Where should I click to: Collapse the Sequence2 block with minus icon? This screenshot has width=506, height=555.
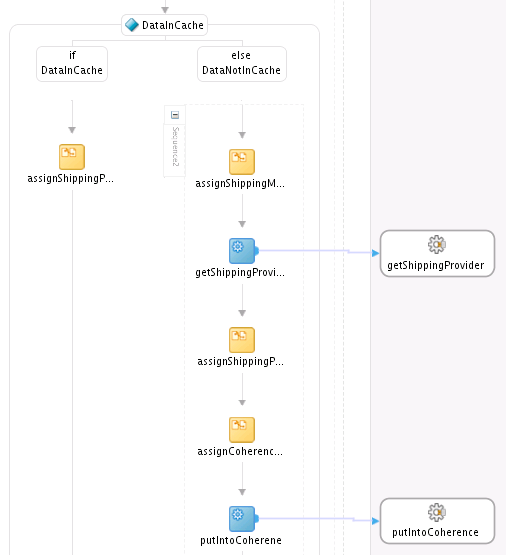point(175,115)
